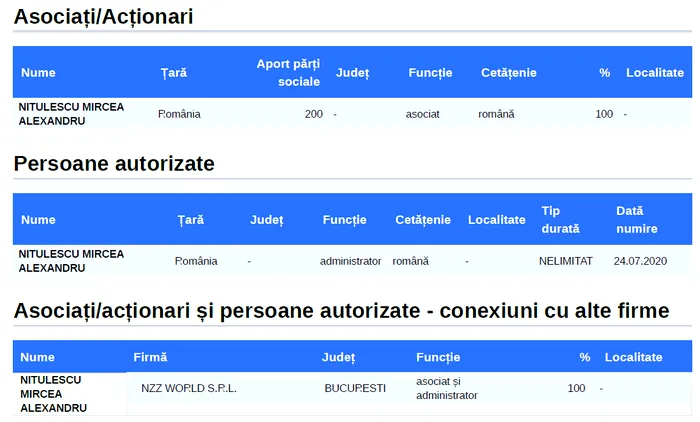Click the date 24.07.2020
Image resolution: width=700 pixels, height=422 pixels.
(640, 261)
